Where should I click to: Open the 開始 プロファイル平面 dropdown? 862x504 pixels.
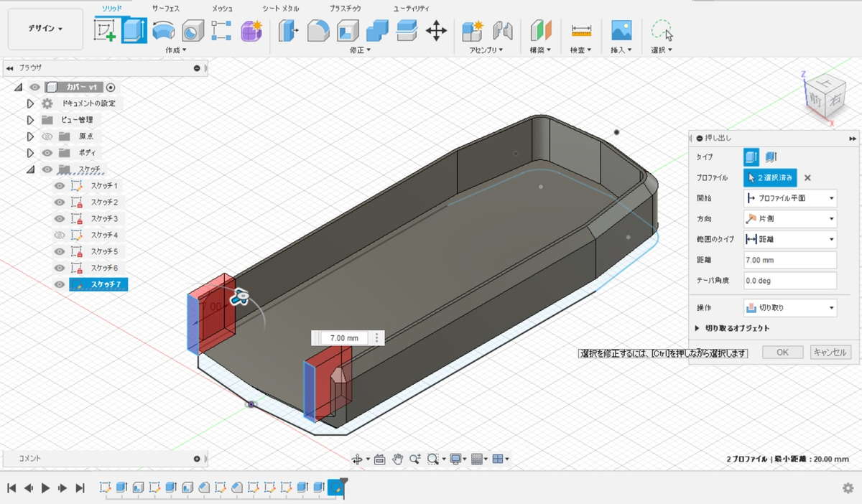pos(789,198)
